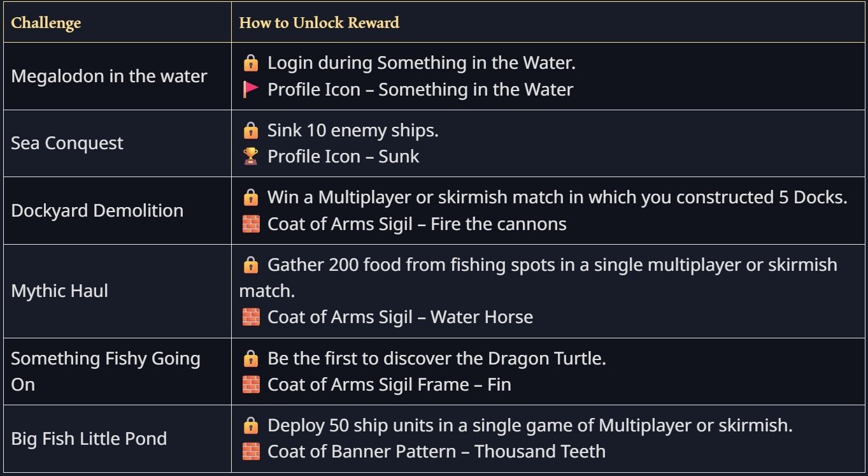This screenshot has width=868, height=476.
Task: Click lock icon next to 'Sink 10 enemy ships'
Action: point(251,131)
